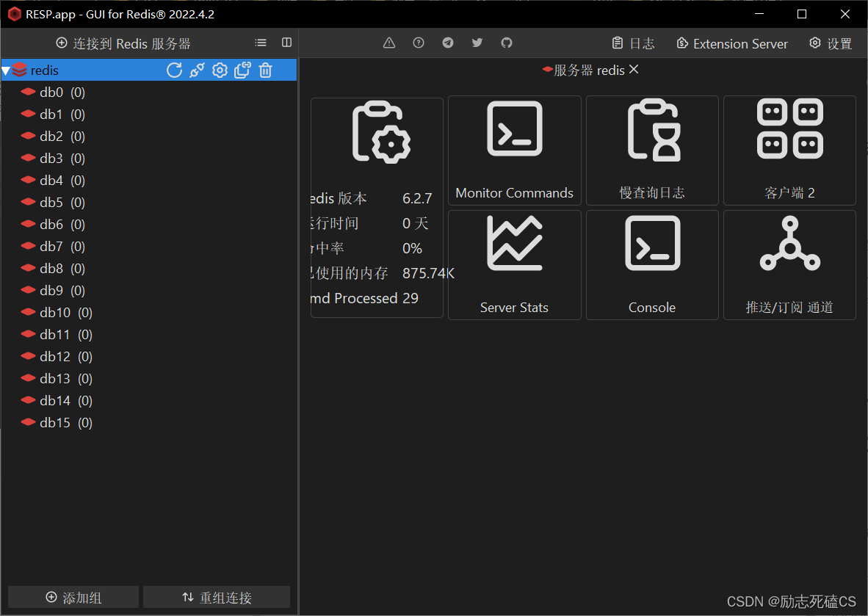The height and width of the screenshot is (616, 868).
Task: Click the redis version value 6.2.7
Action: click(417, 198)
